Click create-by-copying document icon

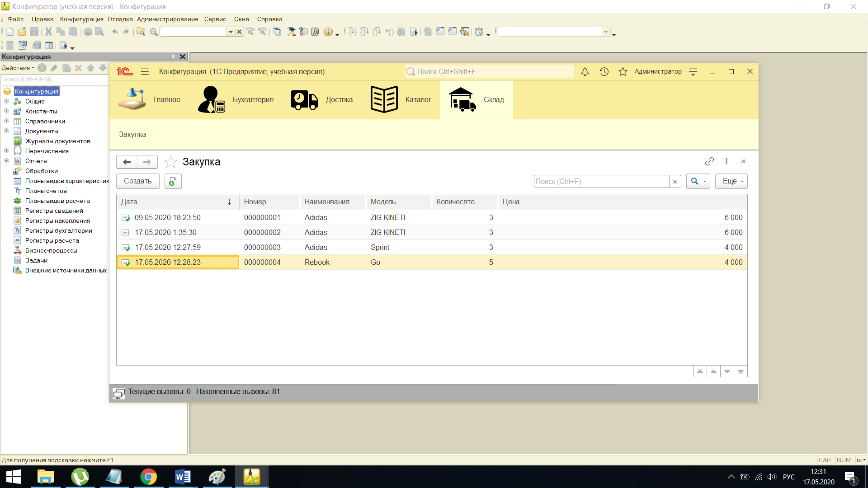pos(173,181)
